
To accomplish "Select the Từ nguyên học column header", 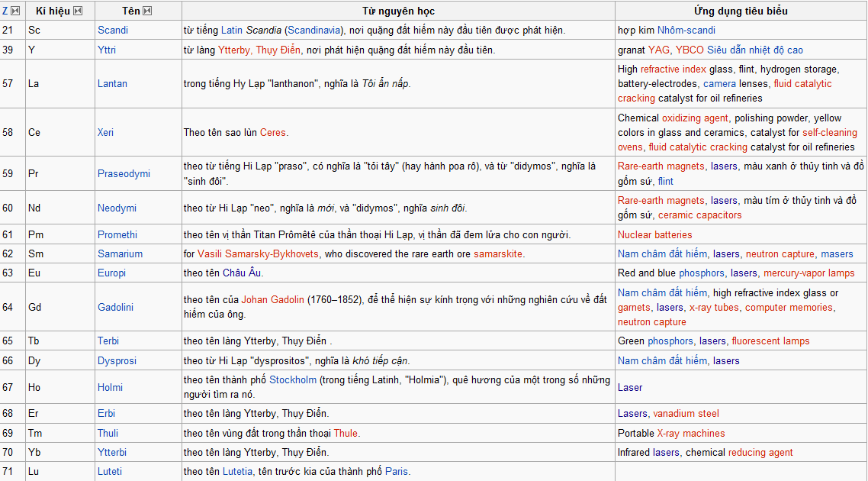I will click(x=398, y=11).
